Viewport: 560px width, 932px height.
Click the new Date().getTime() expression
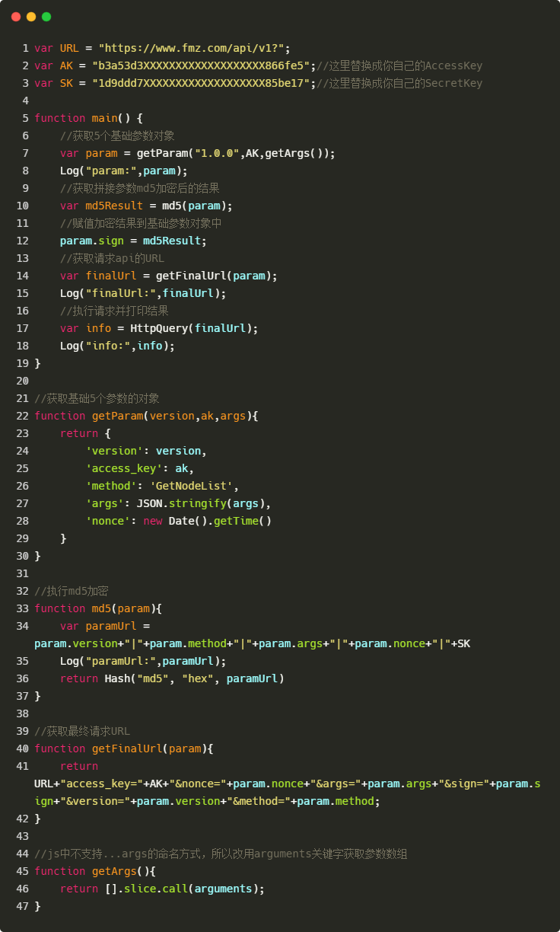[x=207, y=521]
